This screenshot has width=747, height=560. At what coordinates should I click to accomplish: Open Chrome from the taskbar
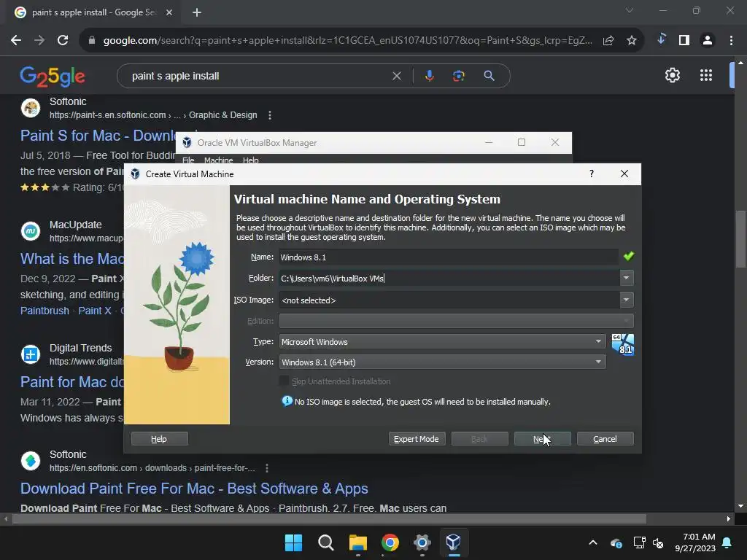[390, 542]
